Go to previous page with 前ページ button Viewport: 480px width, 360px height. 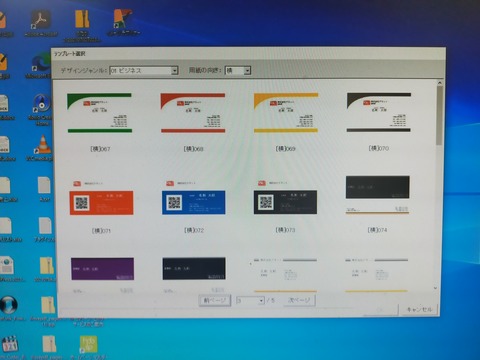coord(215,300)
